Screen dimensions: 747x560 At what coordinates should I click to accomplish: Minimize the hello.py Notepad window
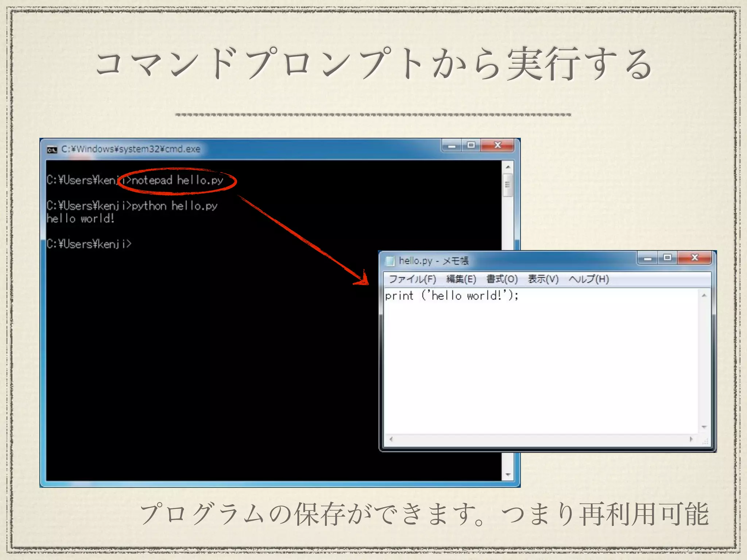tap(648, 258)
